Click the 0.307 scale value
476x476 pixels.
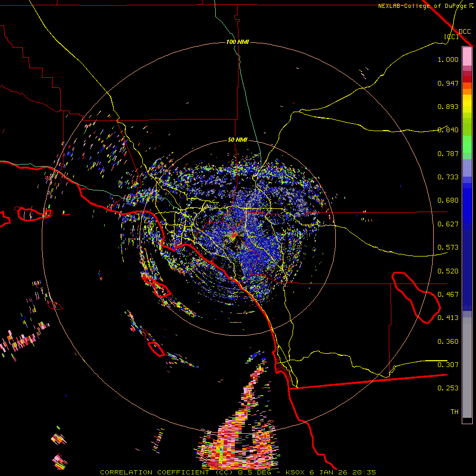click(448, 365)
